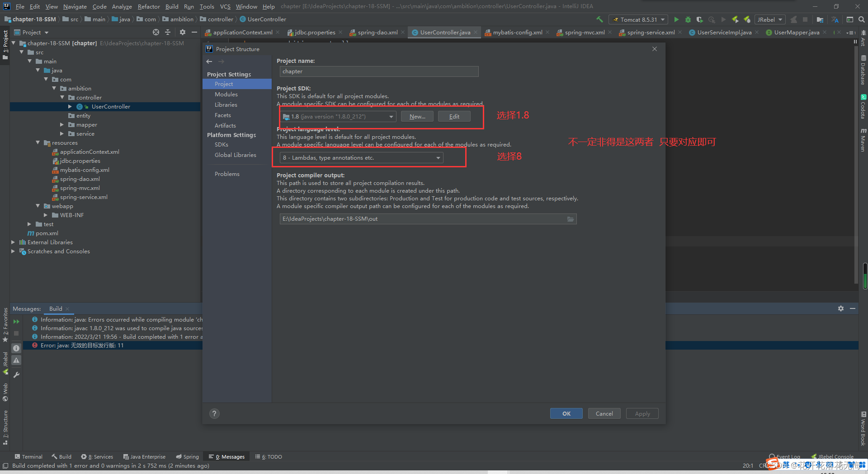This screenshot has width=868, height=474.
Task: Start debugging with the green bug icon
Action: (x=688, y=19)
